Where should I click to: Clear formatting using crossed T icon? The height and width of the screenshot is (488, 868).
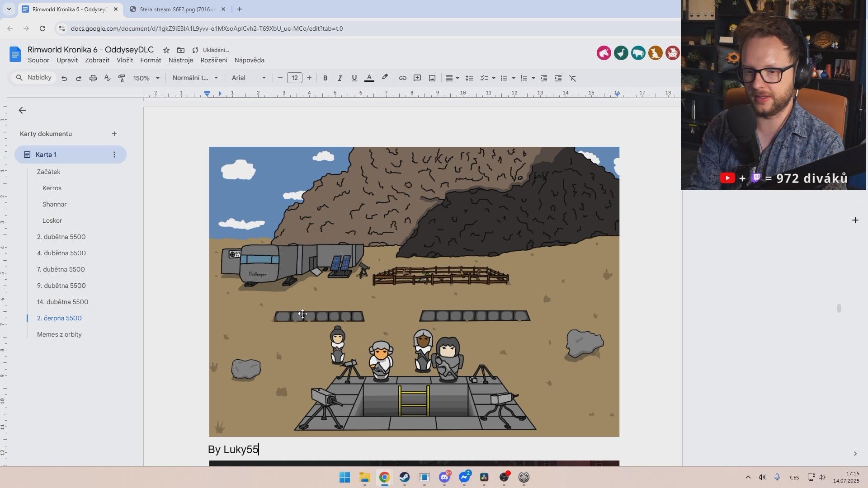pos(573,78)
